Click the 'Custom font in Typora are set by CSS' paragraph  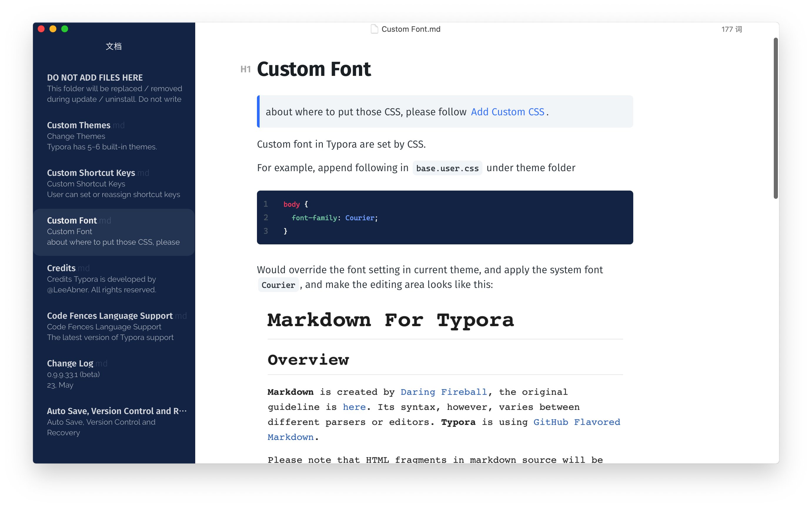tap(341, 144)
